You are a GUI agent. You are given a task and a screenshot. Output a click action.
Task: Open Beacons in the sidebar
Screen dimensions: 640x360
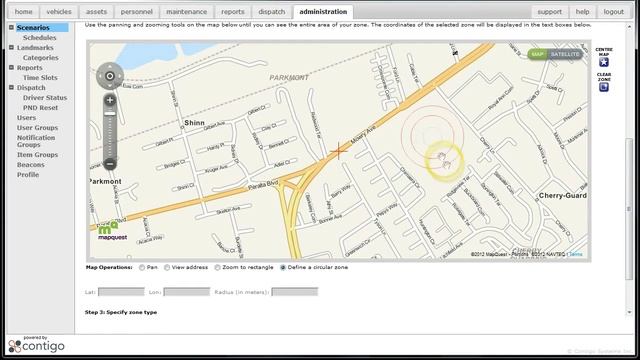pyautogui.click(x=31, y=165)
